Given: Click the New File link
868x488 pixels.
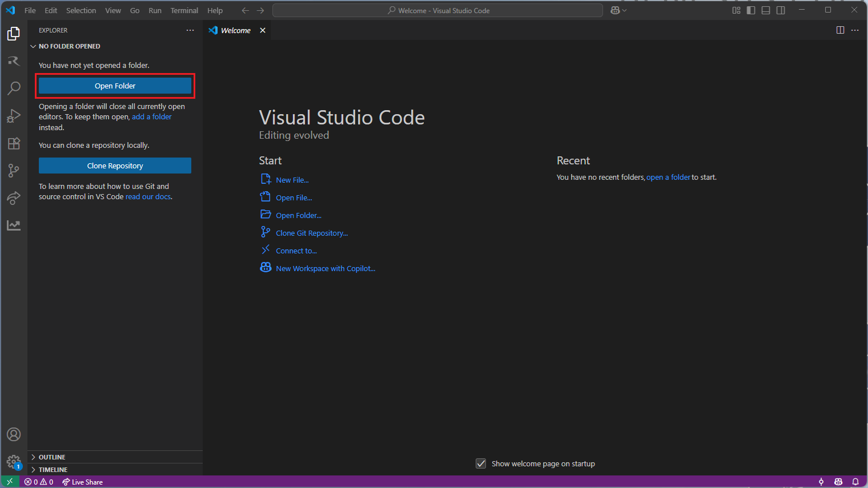Looking at the screenshot, I should pos(292,180).
